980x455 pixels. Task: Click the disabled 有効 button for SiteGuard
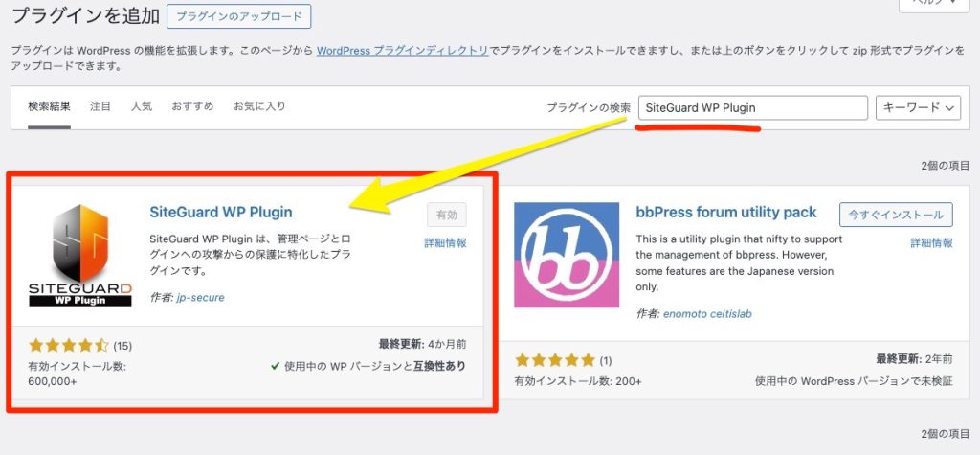(x=446, y=216)
